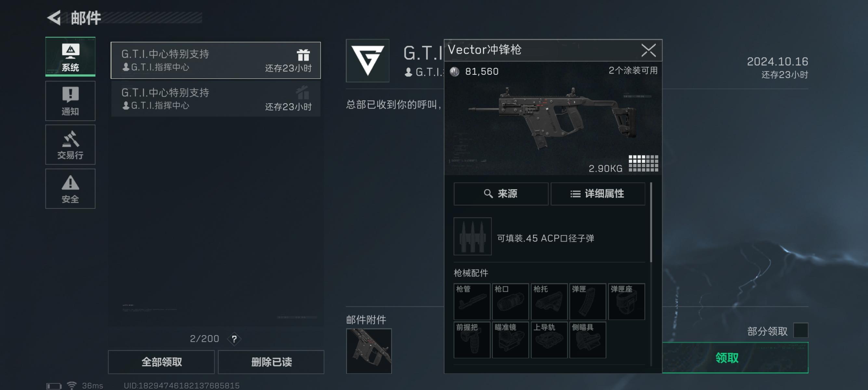Click the 删除已读 button
Screen dimensions: 868x390
coord(271,362)
